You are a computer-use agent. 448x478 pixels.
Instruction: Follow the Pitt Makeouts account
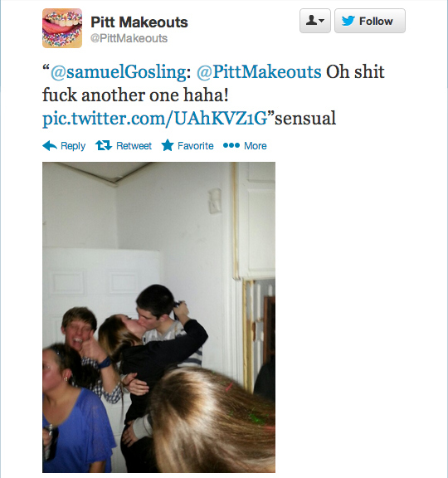[x=370, y=21]
